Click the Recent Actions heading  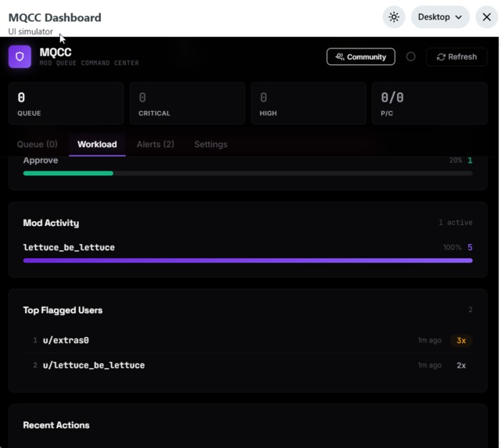point(56,425)
